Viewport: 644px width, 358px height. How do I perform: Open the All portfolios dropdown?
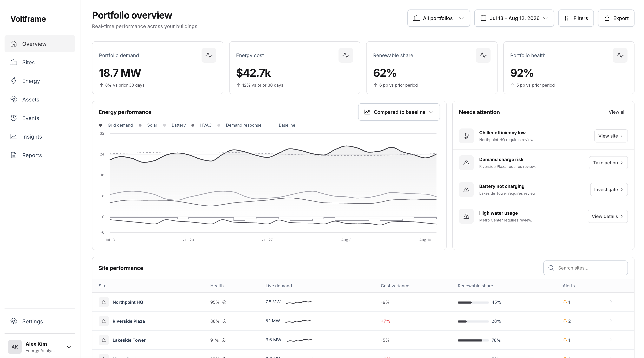click(x=439, y=18)
